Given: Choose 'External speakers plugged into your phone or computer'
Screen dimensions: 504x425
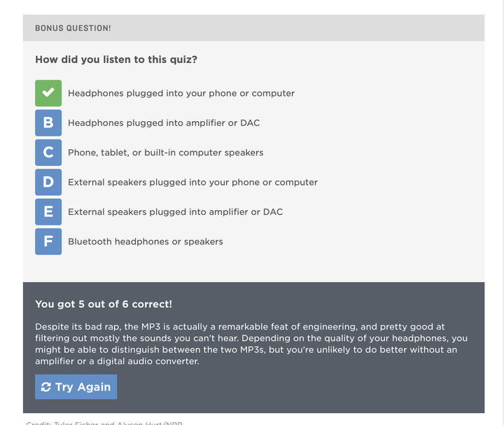Looking at the screenshot, I should (x=193, y=182).
